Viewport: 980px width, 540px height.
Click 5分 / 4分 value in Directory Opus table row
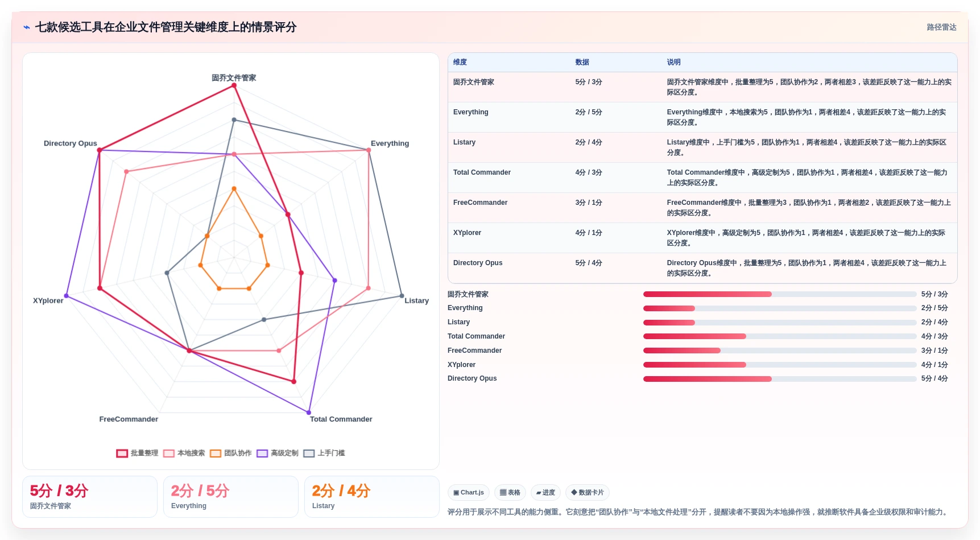pyautogui.click(x=589, y=263)
